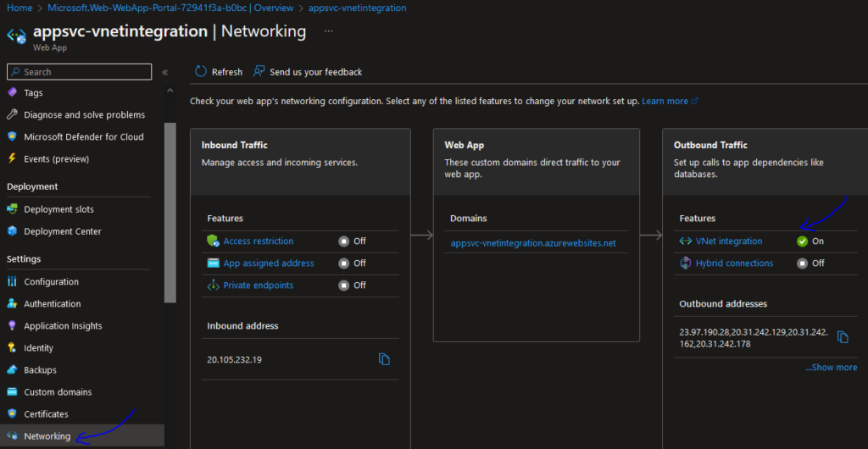Click the Identity key icon
Image resolution: width=868 pixels, height=449 pixels.
(12, 348)
